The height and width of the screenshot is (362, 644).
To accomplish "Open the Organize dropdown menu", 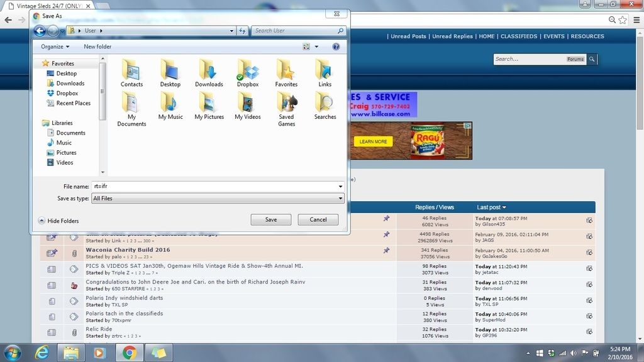I will pos(55,47).
